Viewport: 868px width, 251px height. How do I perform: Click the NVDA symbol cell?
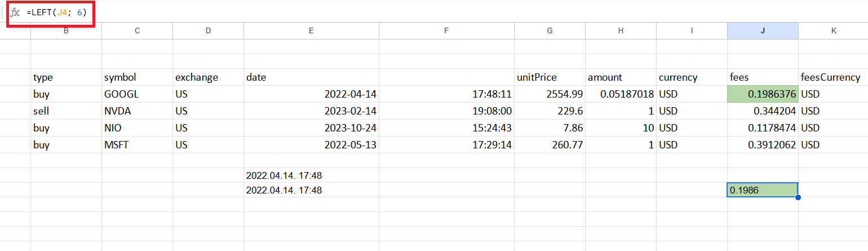(137, 111)
